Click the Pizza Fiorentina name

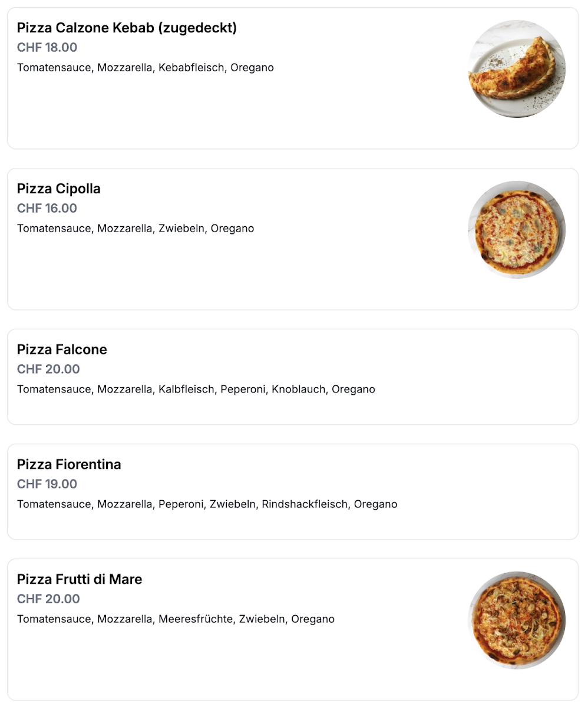coord(69,464)
